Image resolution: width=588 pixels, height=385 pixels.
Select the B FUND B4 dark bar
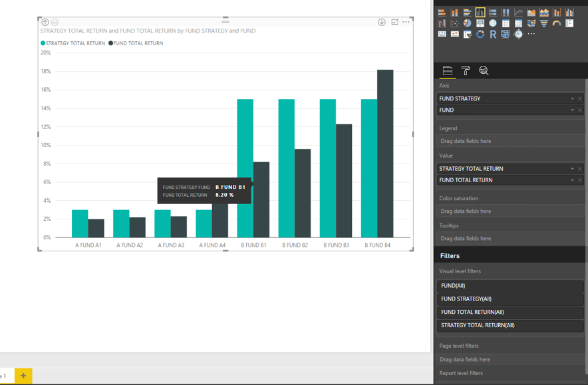click(x=385, y=154)
